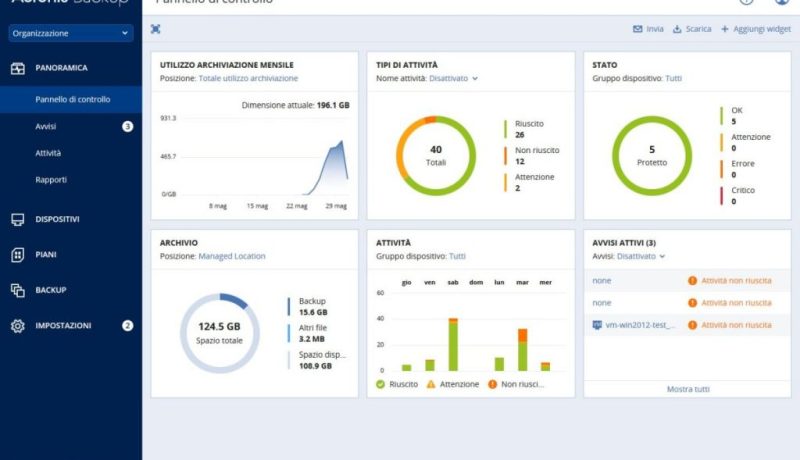The width and height of the screenshot is (800, 460).
Task: Click the Dispositivi monitor icon
Action: (18, 219)
